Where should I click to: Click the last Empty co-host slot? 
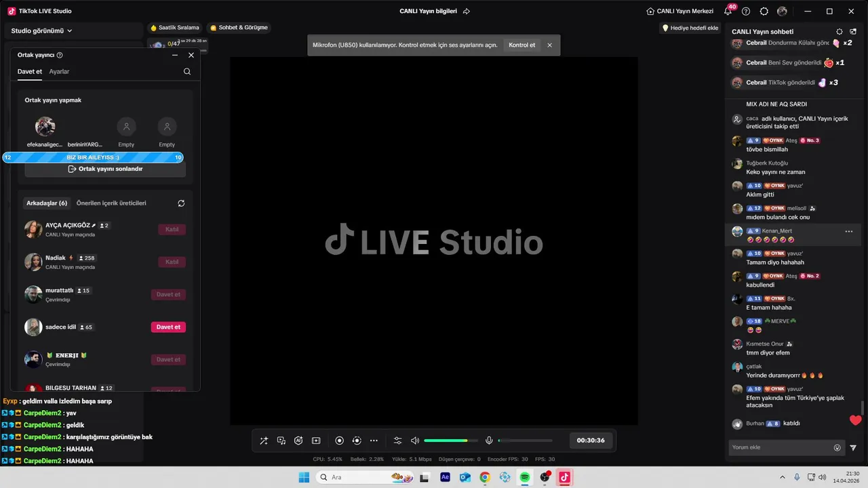[167, 127]
